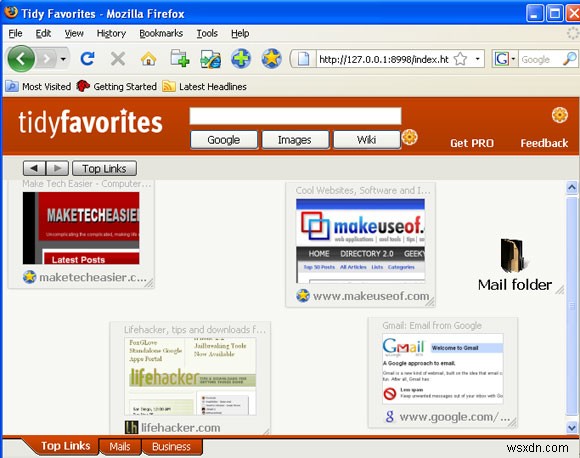Viewport: 580px width, 458px height.
Task: Click the Stop loading X icon
Action: (118, 59)
